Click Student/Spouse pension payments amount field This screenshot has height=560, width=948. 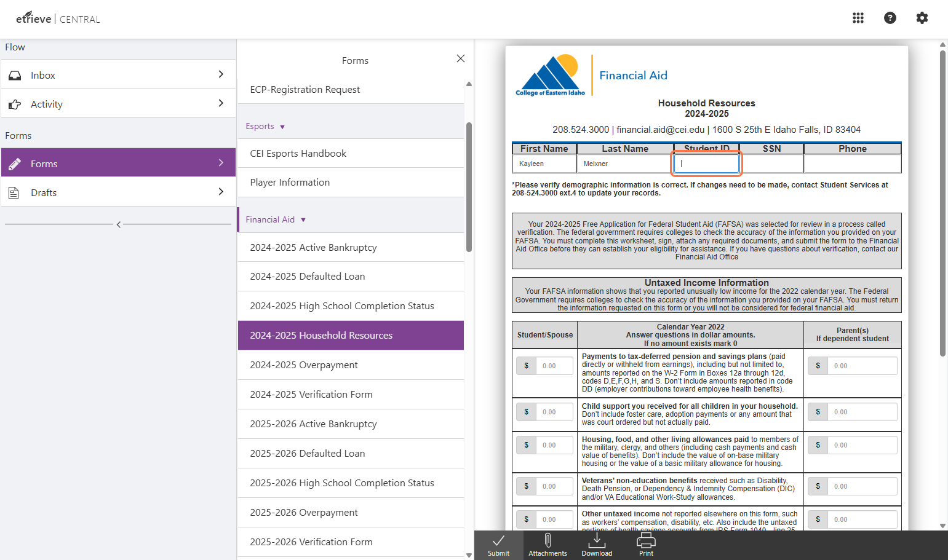click(x=554, y=366)
